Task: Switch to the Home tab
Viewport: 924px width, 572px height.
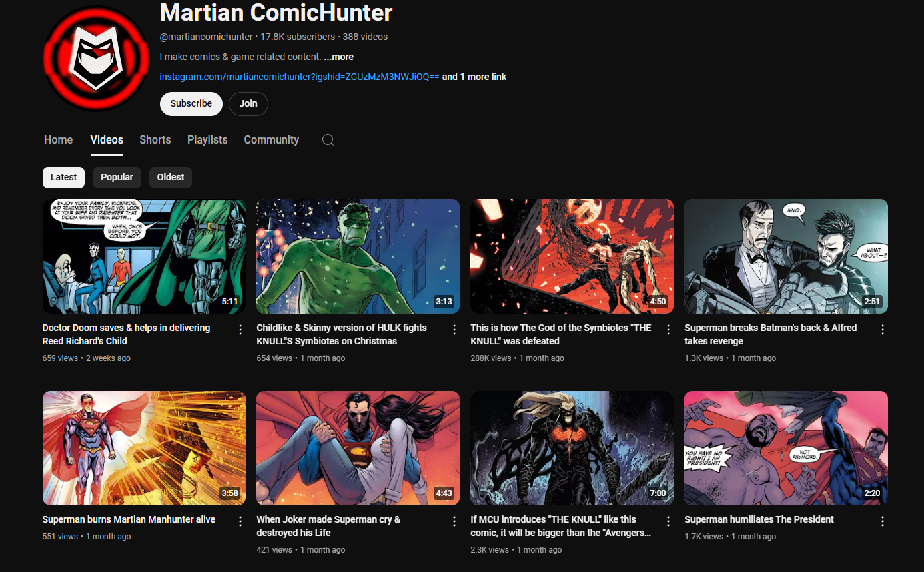Action: coord(59,139)
